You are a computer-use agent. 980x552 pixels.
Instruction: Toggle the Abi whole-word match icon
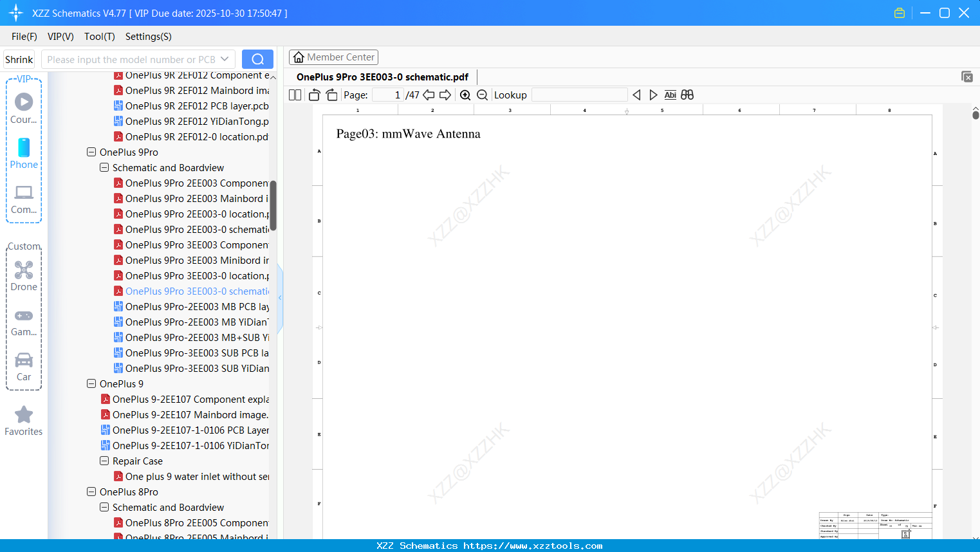[x=670, y=95]
